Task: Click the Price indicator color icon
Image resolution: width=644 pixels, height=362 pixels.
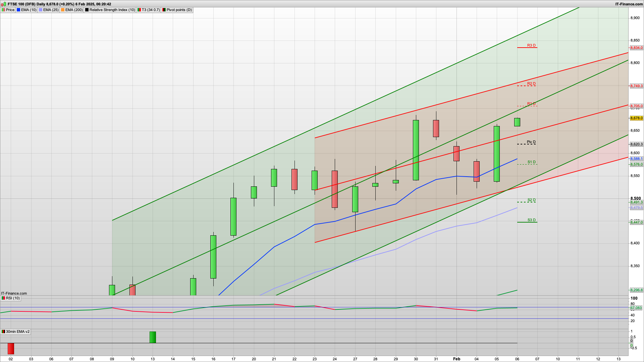Action: (3, 10)
